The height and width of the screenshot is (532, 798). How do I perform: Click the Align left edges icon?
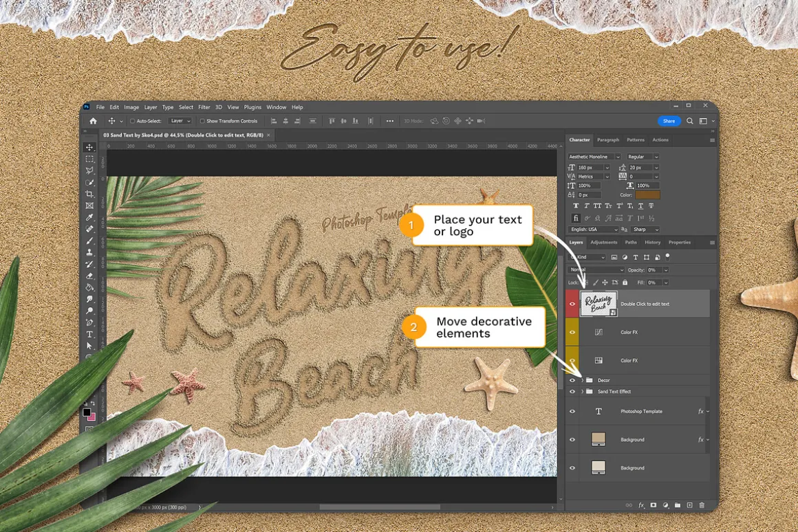pyautogui.click(x=273, y=121)
